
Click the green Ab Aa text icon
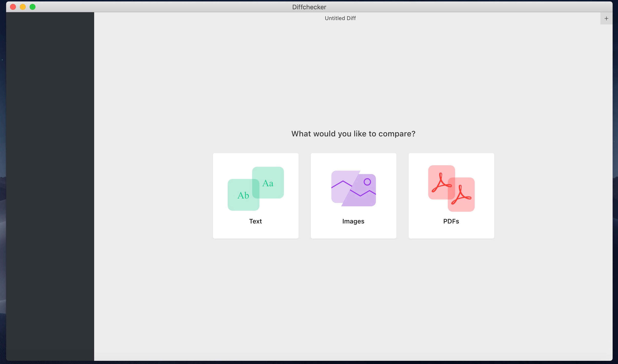tap(256, 189)
